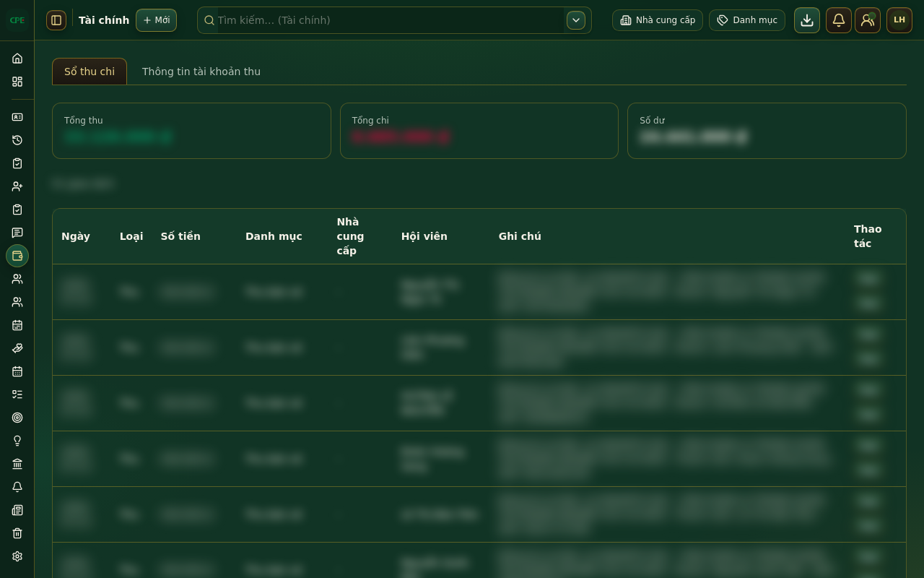The image size is (924, 578).
Task: Open the wallet finance icon in sidebar
Action: (17, 256)
